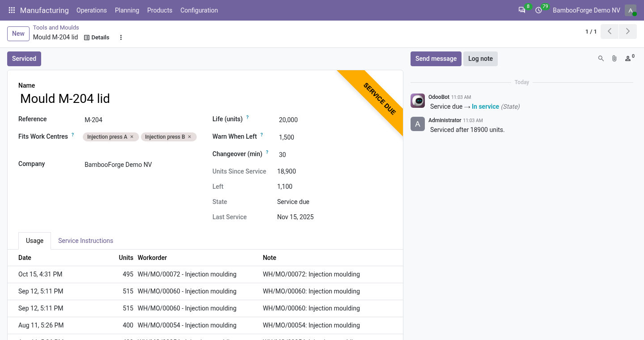This screenshot has width=644, height=340.
Task: Open the activities clock icon
Action: pos(538,10)
